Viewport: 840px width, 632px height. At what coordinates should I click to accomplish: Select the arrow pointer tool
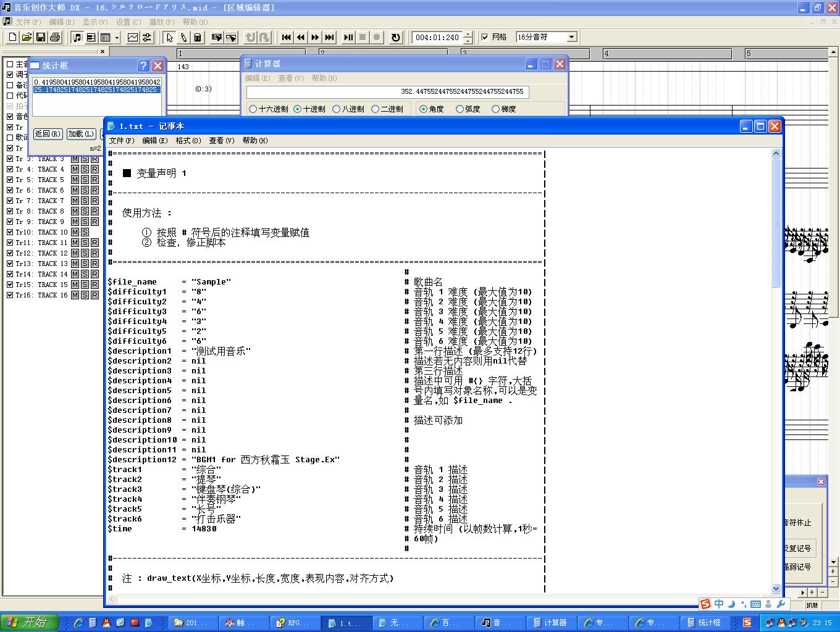pos(169,38)
